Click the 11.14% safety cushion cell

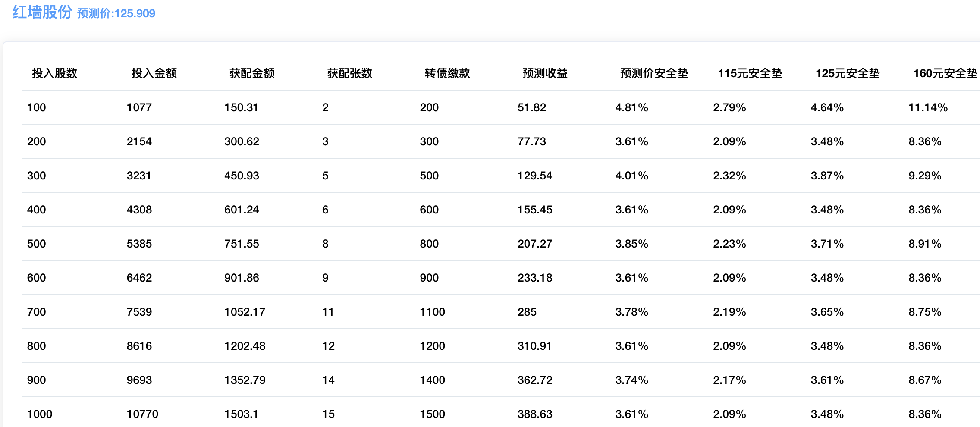click(x=928, y=107)
